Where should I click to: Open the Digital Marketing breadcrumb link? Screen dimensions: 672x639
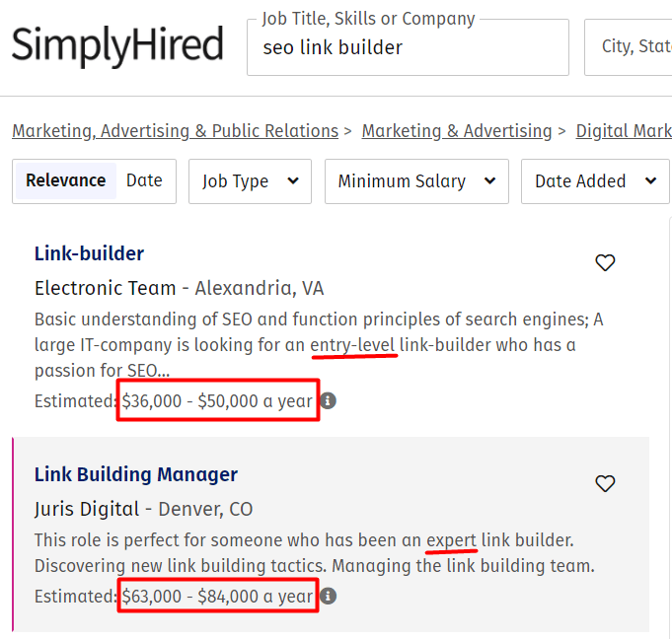(624, 131)
